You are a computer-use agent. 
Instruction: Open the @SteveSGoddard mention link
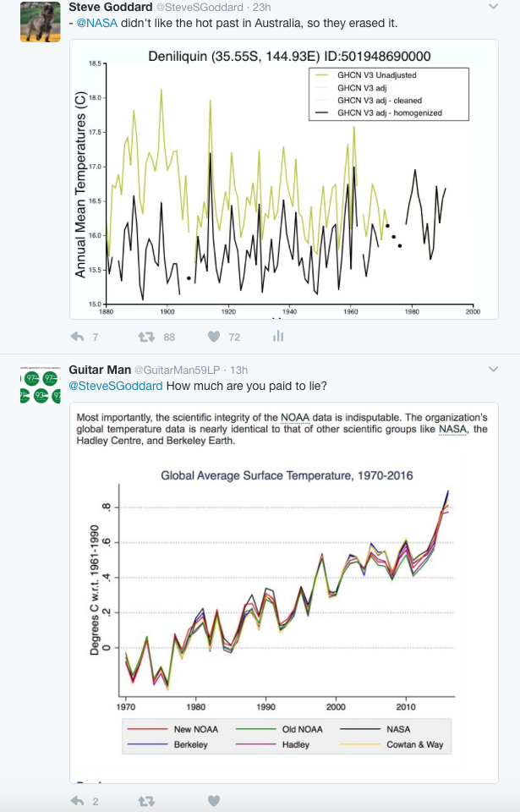116,386
